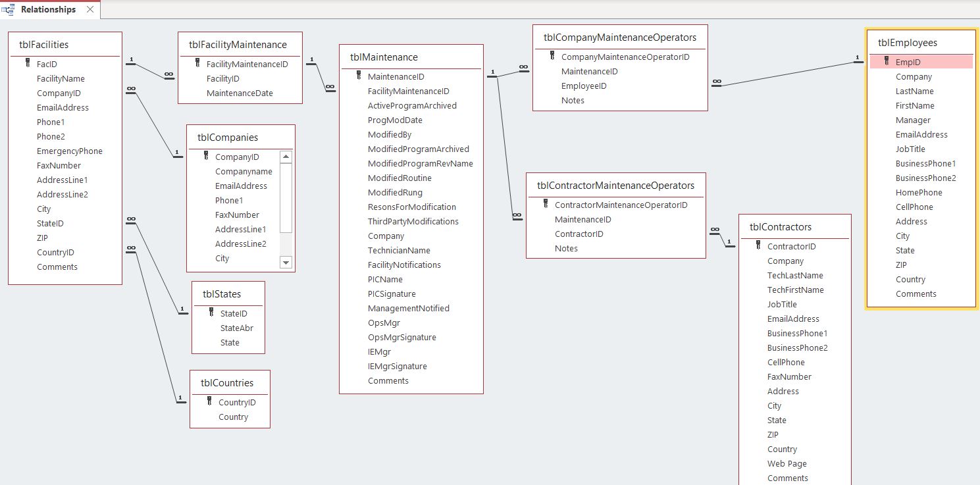Viewport: 980px width, 485px height.
Task: Select the TechnicianName field
Action: pyautogui.click(x=399, y=250)
